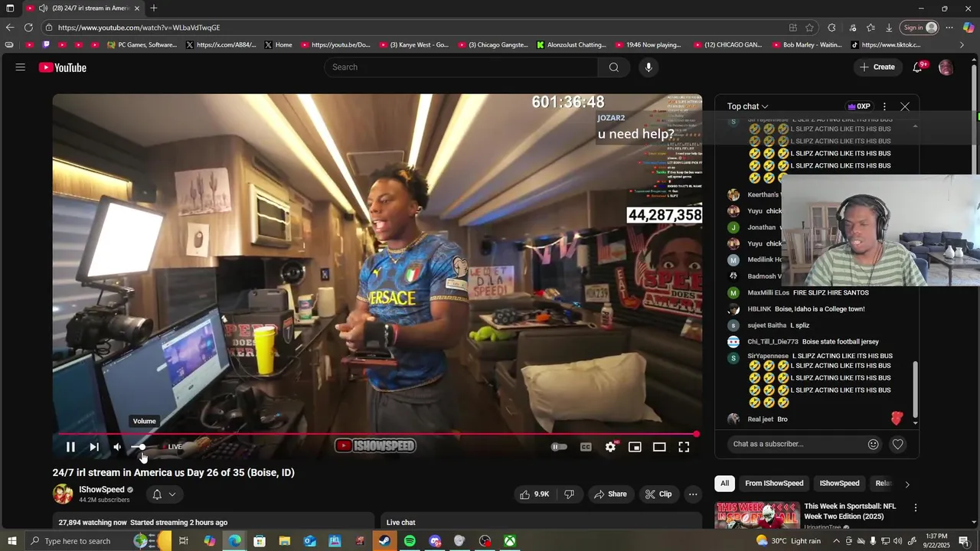This screenshot has height=551, width=980.
Task: Select the All filter chip
Action: [724, 484]
